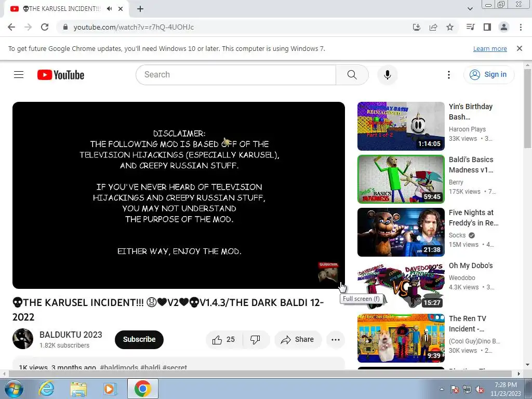The image size is (532, 399).
Task: Reload the YouTube page
Action: (x=45, y=27)
